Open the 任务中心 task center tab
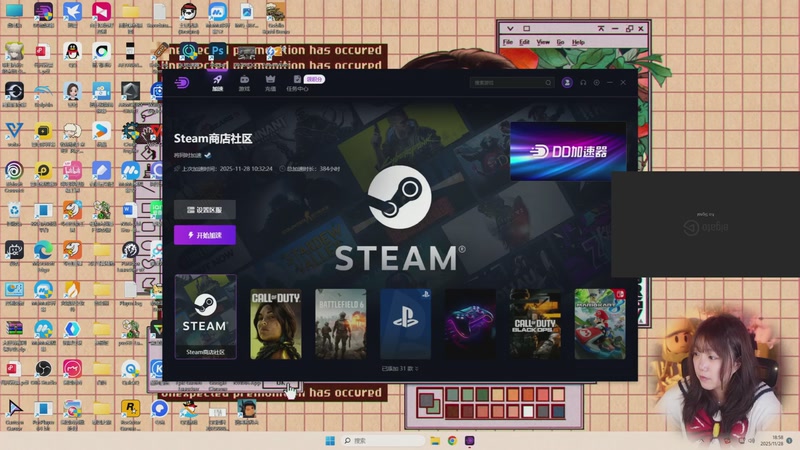 (297, 83)
